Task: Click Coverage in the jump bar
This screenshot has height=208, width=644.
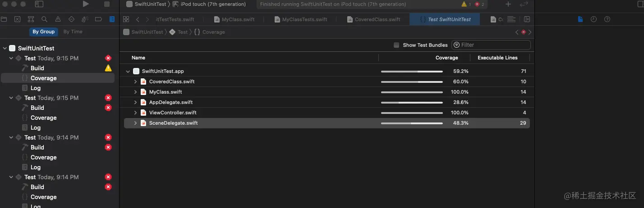Action: tap(210, 32)
